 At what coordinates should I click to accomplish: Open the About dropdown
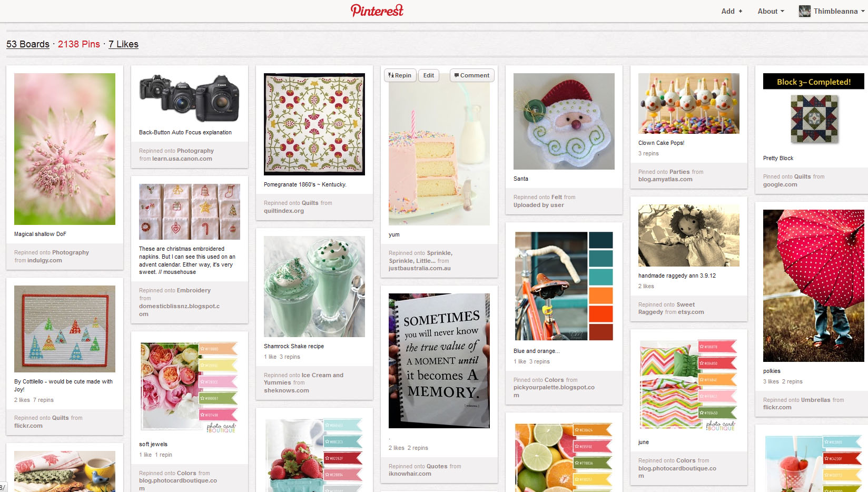click(771, 11)
